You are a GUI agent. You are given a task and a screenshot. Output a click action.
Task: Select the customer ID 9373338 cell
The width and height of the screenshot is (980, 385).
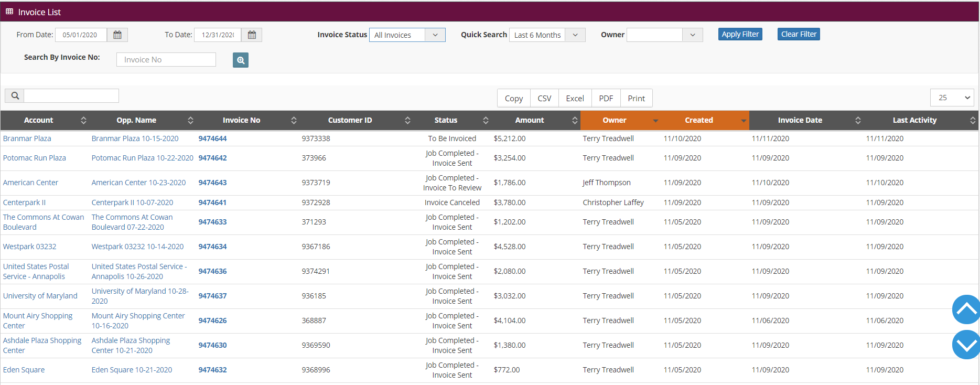(x=316, y=138)
